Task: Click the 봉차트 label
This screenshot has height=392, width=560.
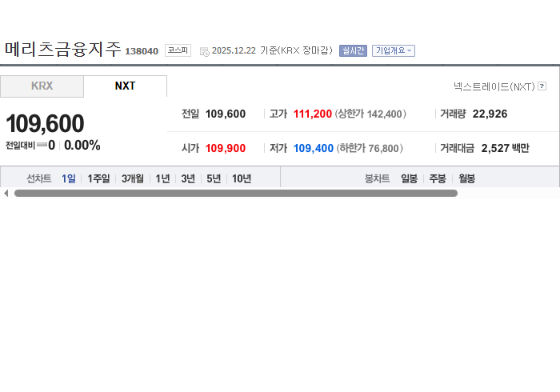Action: click(x=377, y=178)
